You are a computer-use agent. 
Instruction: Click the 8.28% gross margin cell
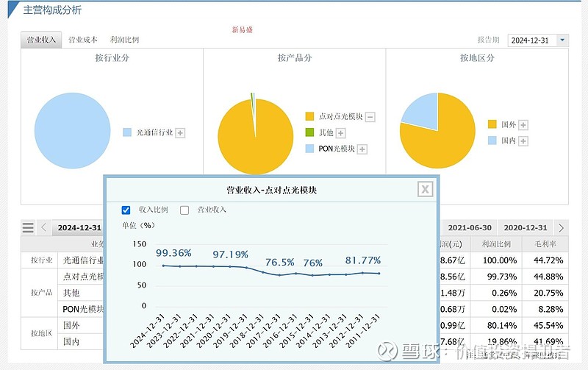[545, 309]
